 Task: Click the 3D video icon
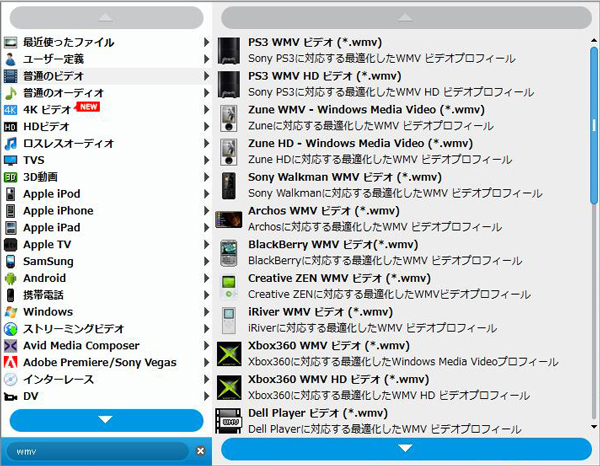pos(11,177)
